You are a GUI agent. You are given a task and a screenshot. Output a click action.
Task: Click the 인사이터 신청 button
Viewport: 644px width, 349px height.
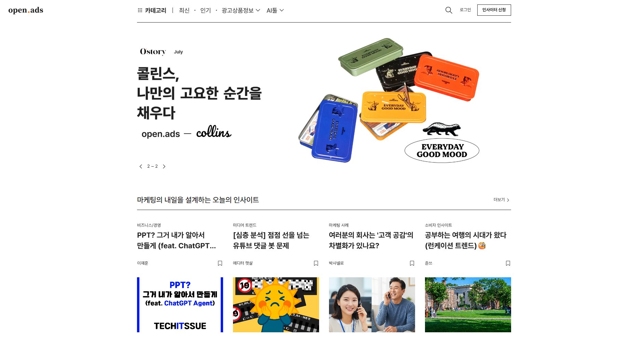click(494, 10)
